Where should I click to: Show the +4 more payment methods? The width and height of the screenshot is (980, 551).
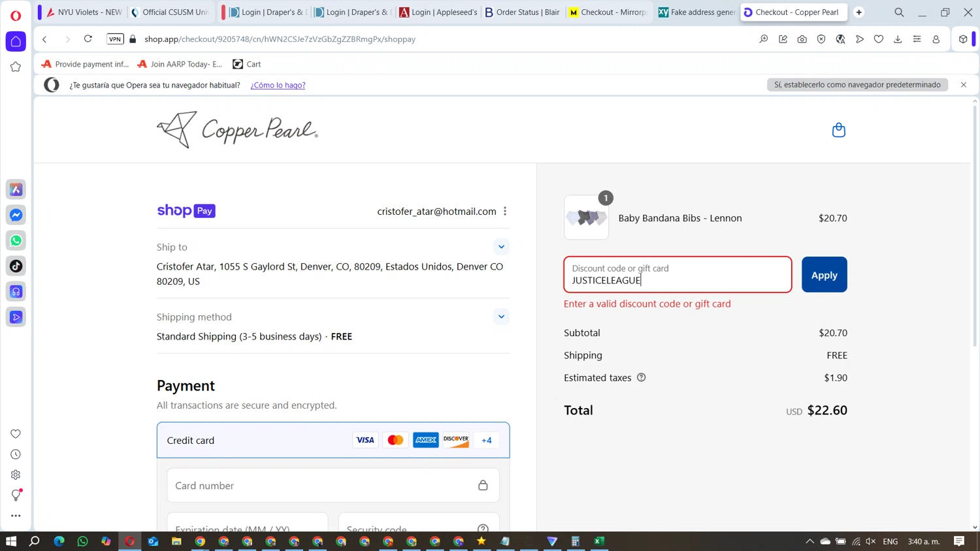[x=486, y=440]
